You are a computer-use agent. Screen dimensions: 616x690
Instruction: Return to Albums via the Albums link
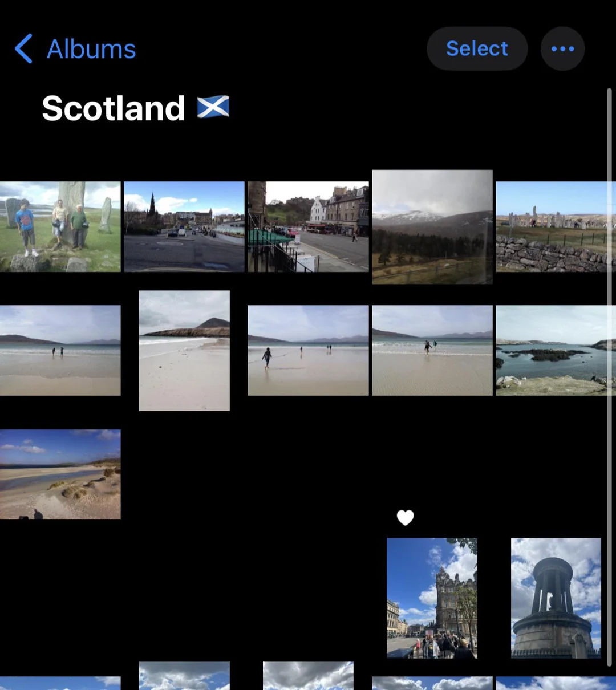pos(91,49)
